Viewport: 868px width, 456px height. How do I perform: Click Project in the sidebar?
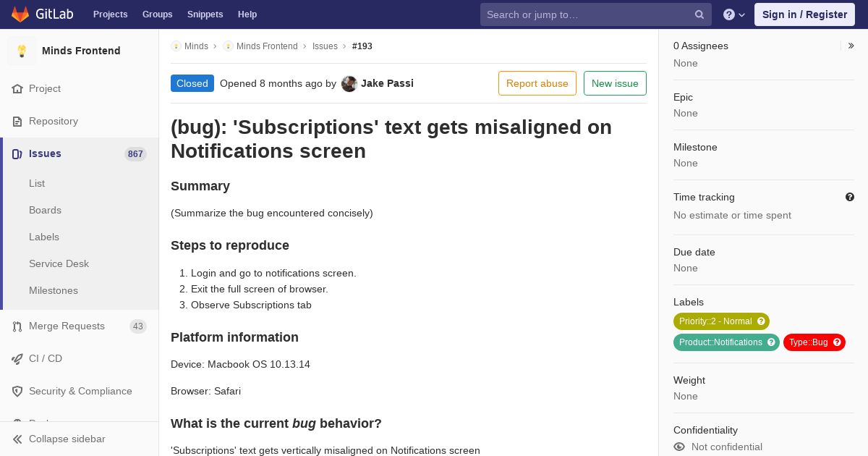[x=45, y=88]
